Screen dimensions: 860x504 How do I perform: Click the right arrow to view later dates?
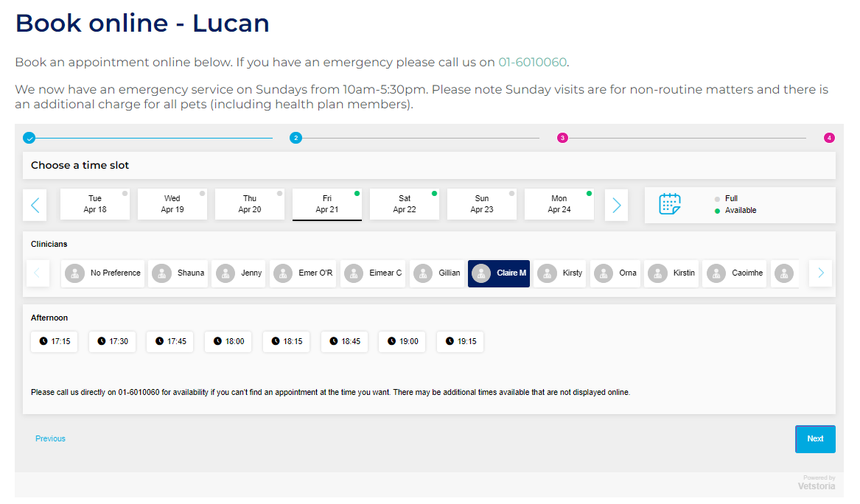[x=616, y=205]
